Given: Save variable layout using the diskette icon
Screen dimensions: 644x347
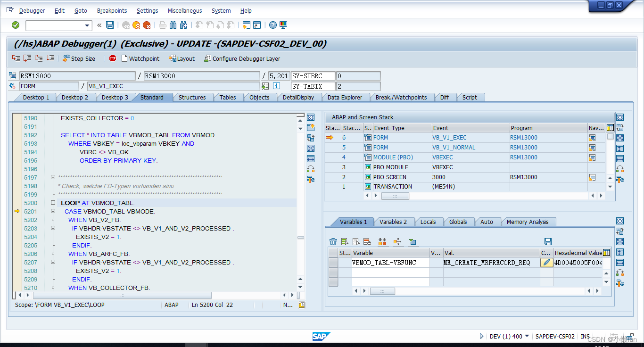Looking at the screenshot, I should tap(548, 241).
